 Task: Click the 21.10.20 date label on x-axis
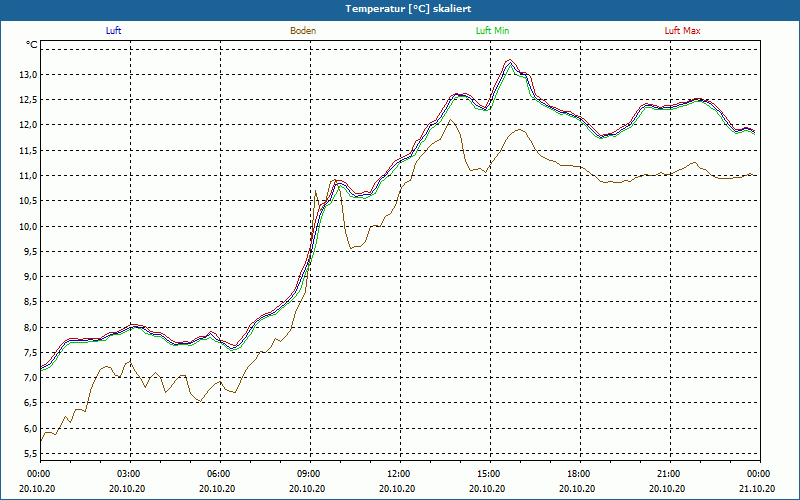(757, 488)
